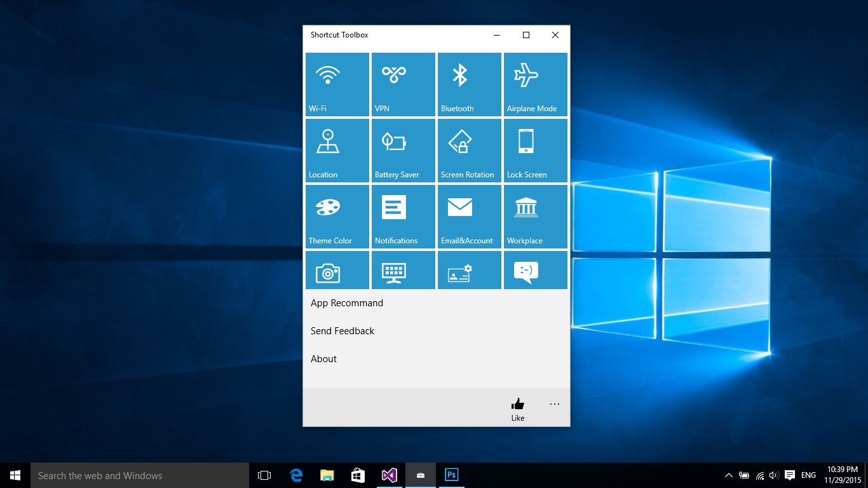Open the Lock Screen tile
The width and height of the screenshot is (868, 488).
(536, 151)
